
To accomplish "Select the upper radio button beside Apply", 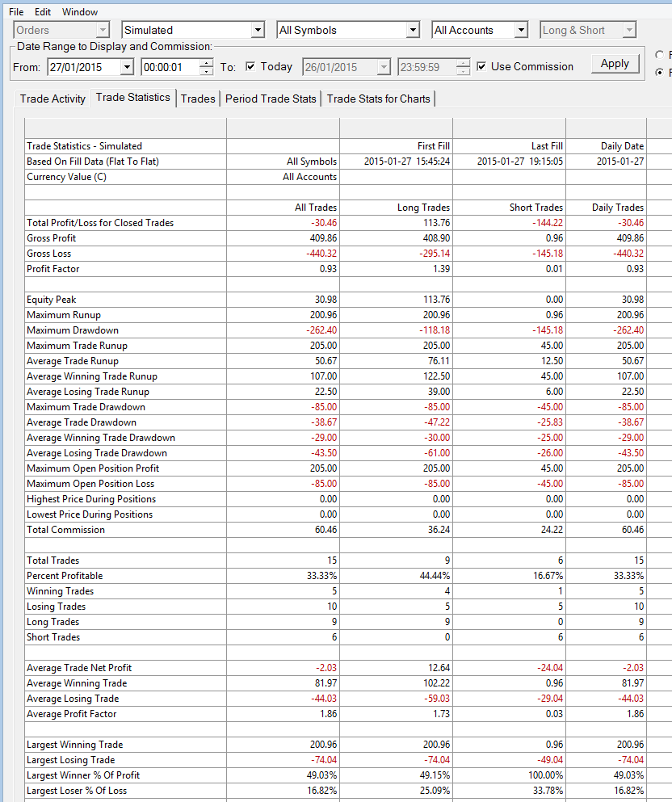I will click(659, 54).
